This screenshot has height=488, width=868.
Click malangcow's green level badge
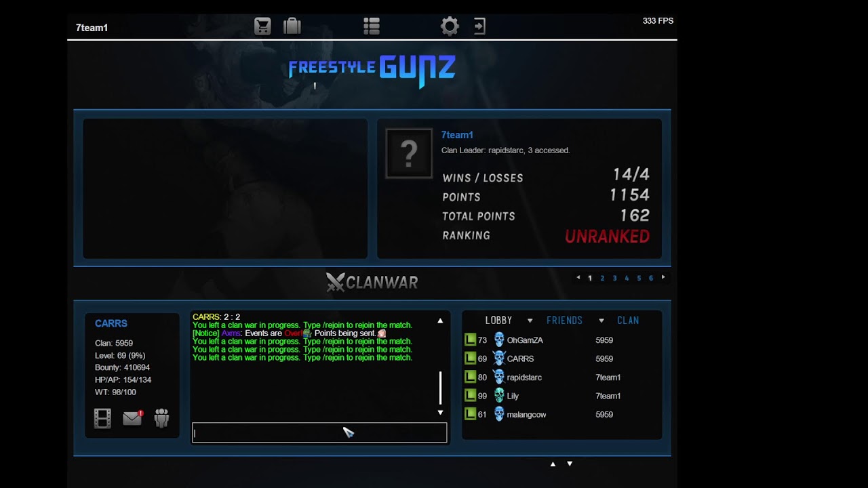[x=470, y=414]
